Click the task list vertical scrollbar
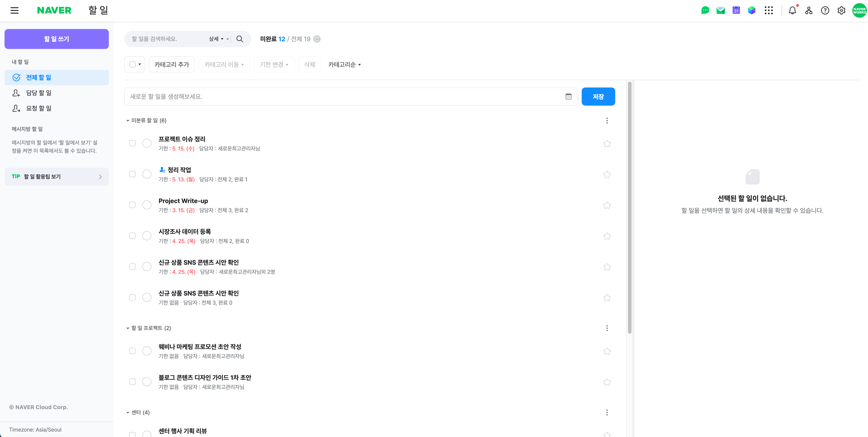Screen dimensions: 868x437 point(630,207)
